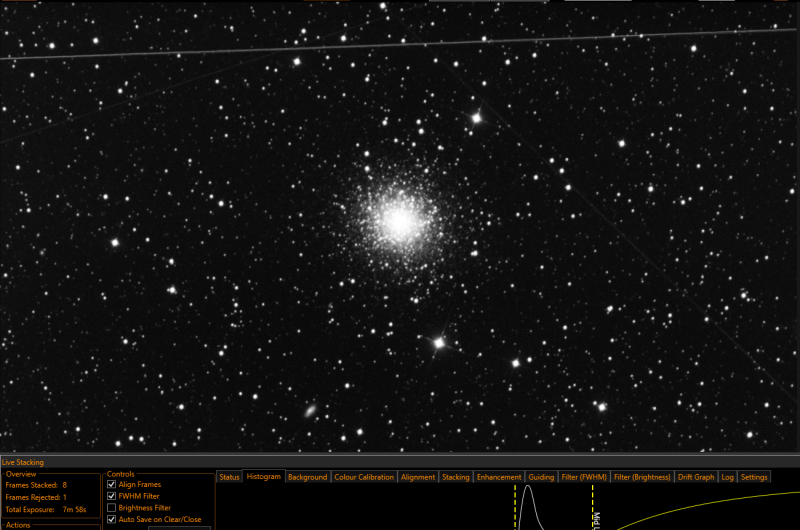The width and height of the screenshot is (800, 530).
Task: View the Drift Graph tab
Action: pyautogui.click(x=696, y=477)
